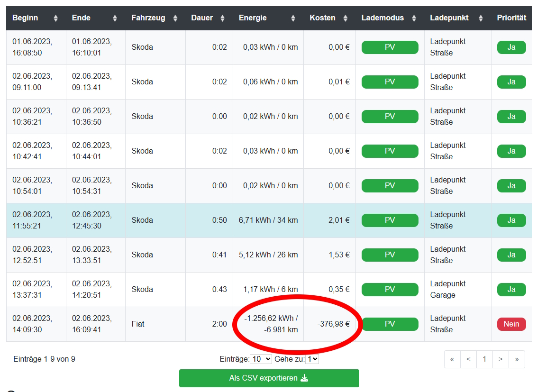This screenshot has width=546, height=392.
Task: Click the Priorität column header
Action: pos(511,18)
